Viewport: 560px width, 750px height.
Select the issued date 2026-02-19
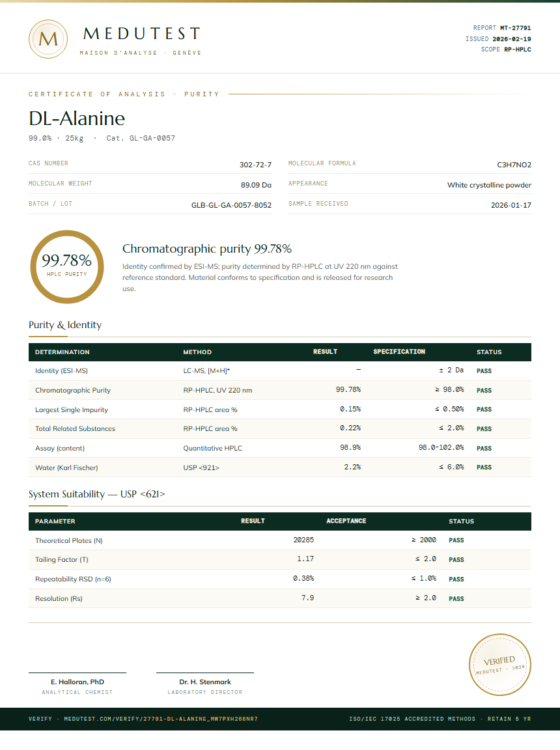point(512,39)
